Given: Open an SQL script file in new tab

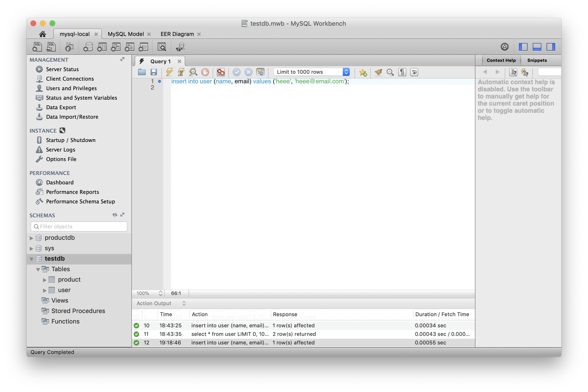Looking at the screenshot, I should tap(51, 47).
